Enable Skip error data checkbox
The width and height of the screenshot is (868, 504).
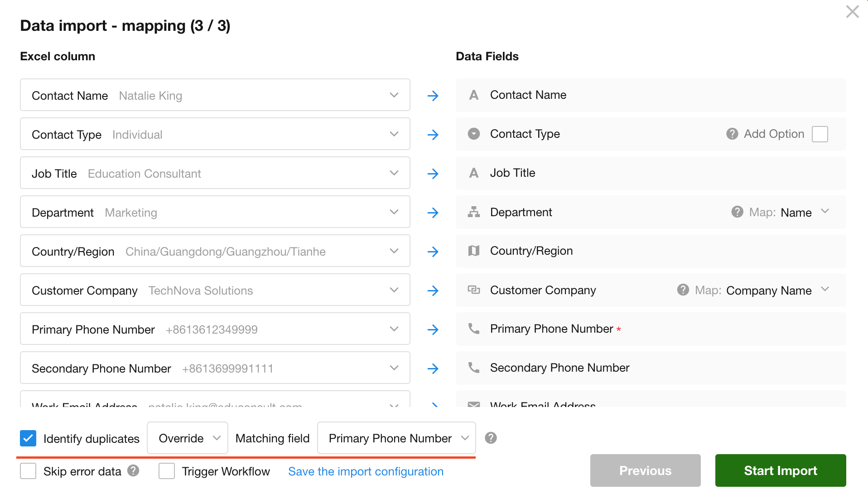28,471
